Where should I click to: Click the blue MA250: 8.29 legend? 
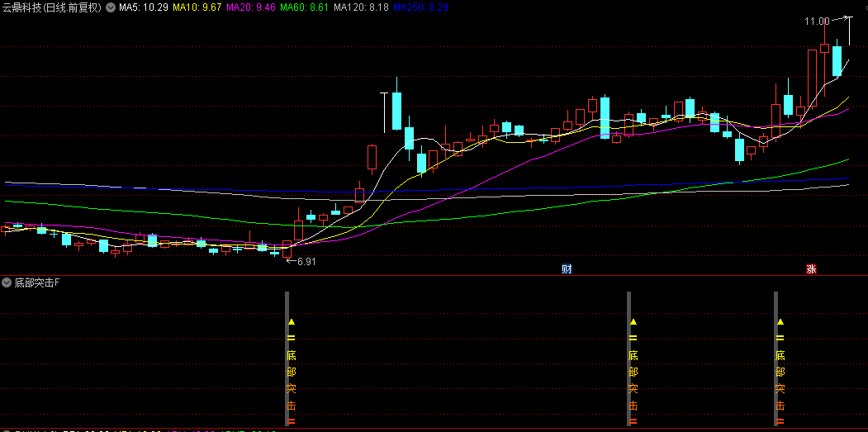coord(420,7)
